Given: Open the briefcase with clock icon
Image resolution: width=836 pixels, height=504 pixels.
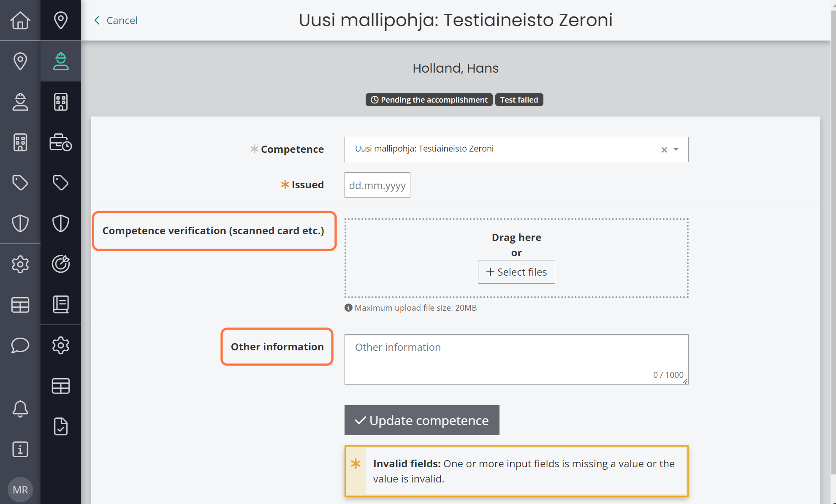Looking at the screenshot, I should pos(61,142).
